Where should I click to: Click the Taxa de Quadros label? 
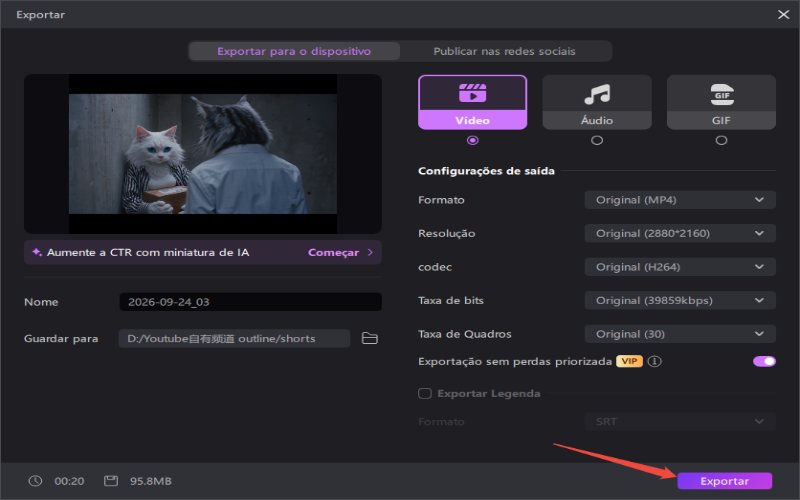(x=464, y=334)
